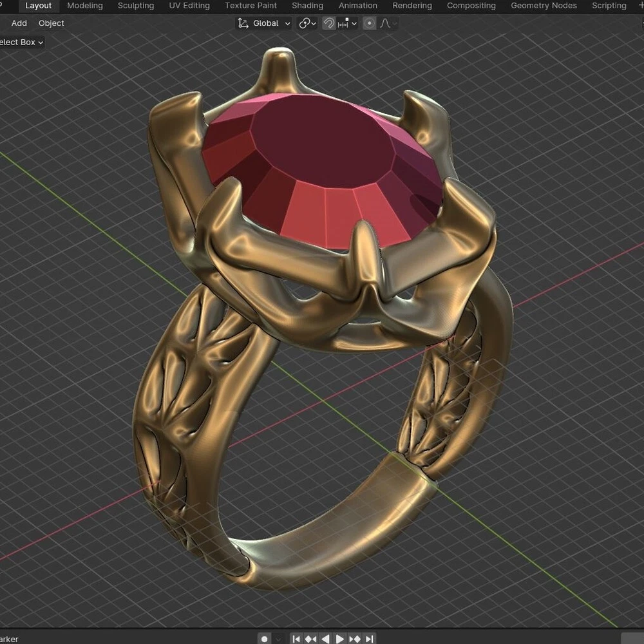The height and width of the screenshot is (644, 644).
Task: Toggle the snapping magnet icon
Action: pos(328,23)
